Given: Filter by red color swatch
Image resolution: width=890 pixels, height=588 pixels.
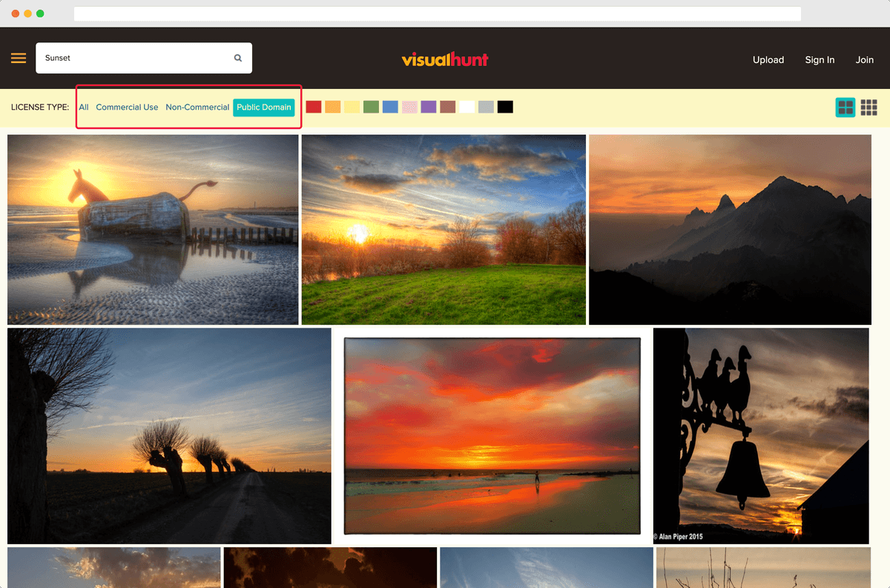Looking at the screenshot, I should [x=314, y=107].
